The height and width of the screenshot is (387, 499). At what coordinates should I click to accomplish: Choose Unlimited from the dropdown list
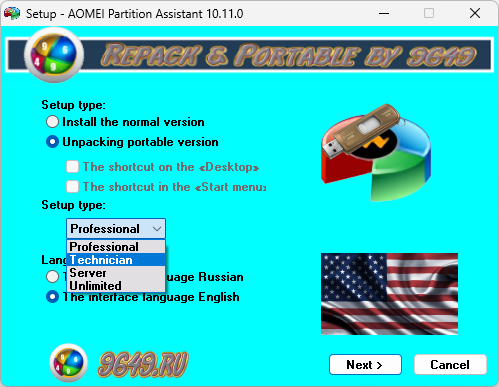pyautogui.click(x=116, y=286)
